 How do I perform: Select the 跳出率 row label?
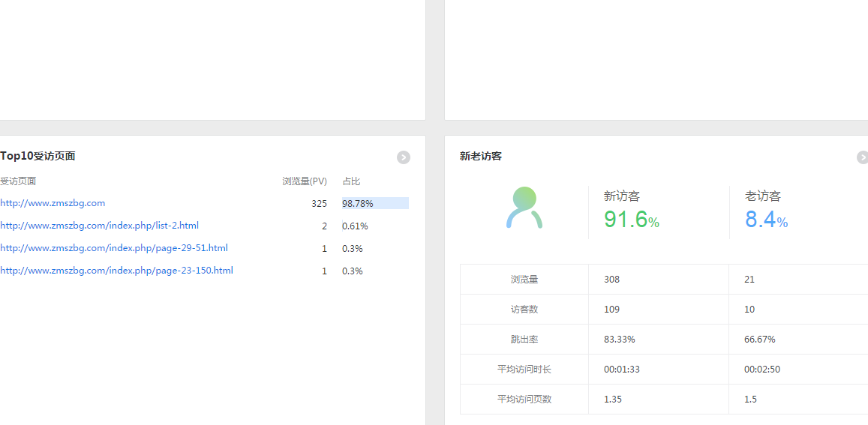524,340
